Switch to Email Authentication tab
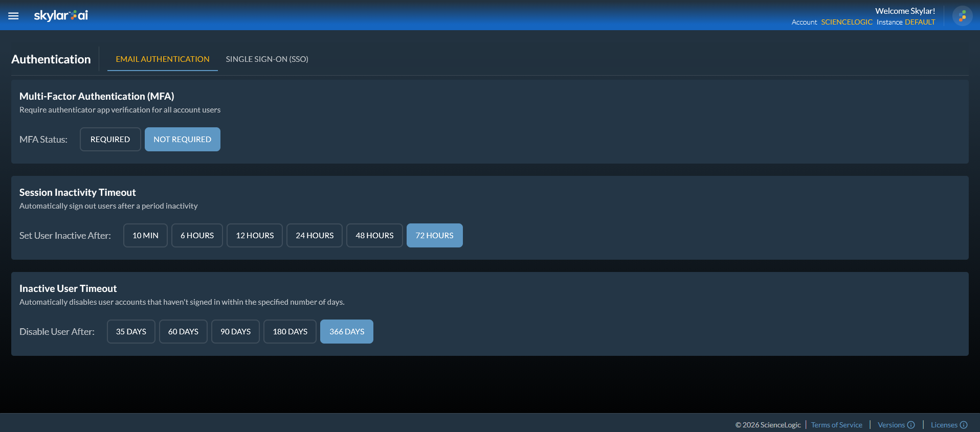The height and width of the screenshot is (432, 980). coord(163,59)
